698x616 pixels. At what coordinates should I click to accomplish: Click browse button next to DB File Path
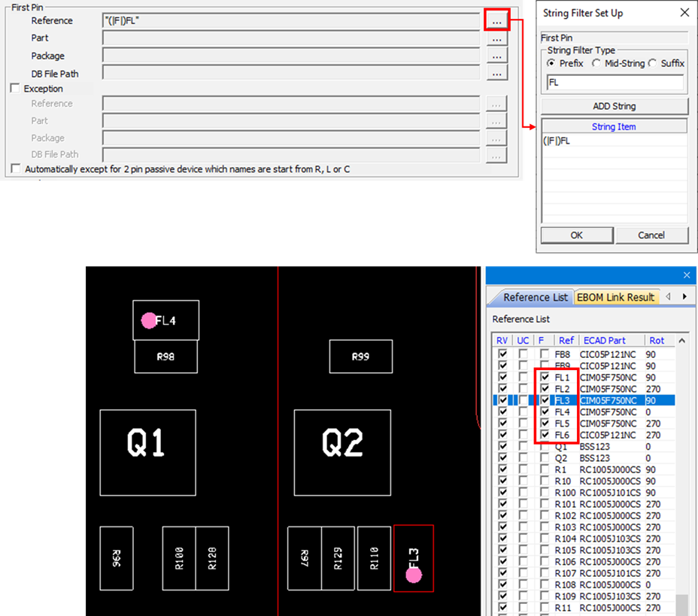[x=496, y=74]
